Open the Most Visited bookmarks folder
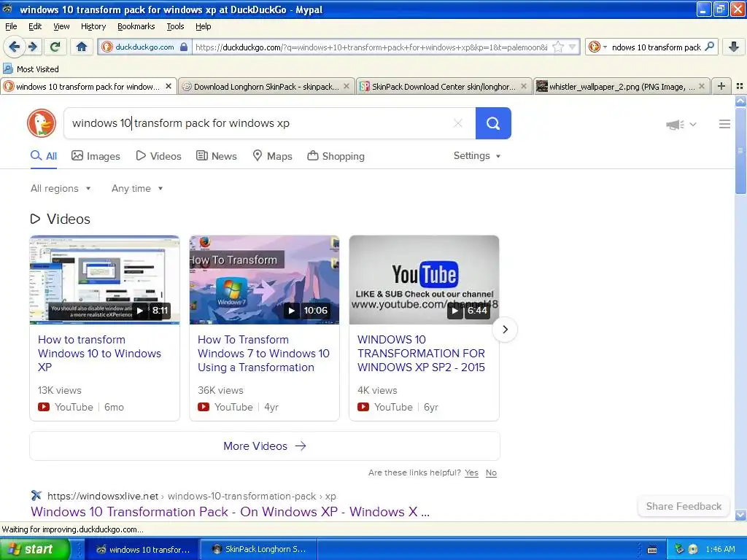 pos(31,69)
